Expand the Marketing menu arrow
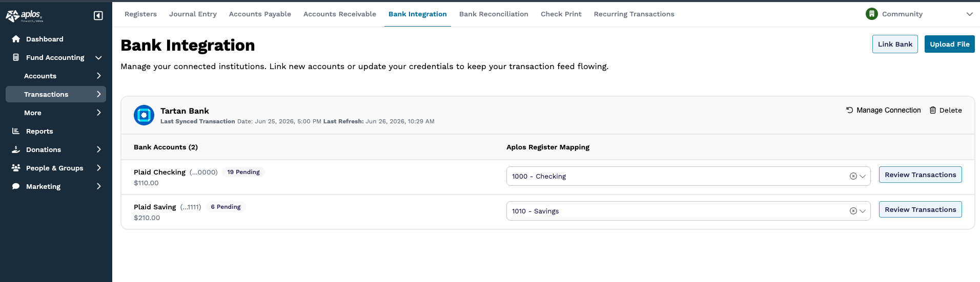The width and height of the screenshot is (980, 282). click(x=99, y=186)
